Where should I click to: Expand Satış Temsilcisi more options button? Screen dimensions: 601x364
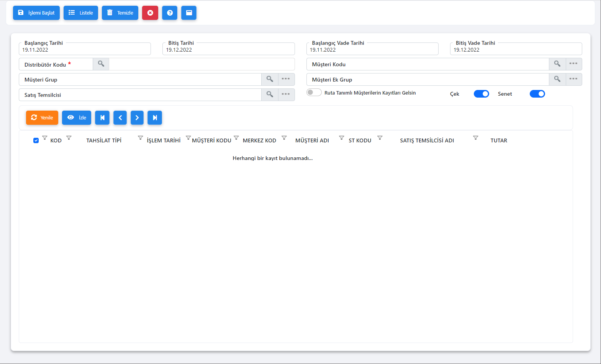coord(286,95)
